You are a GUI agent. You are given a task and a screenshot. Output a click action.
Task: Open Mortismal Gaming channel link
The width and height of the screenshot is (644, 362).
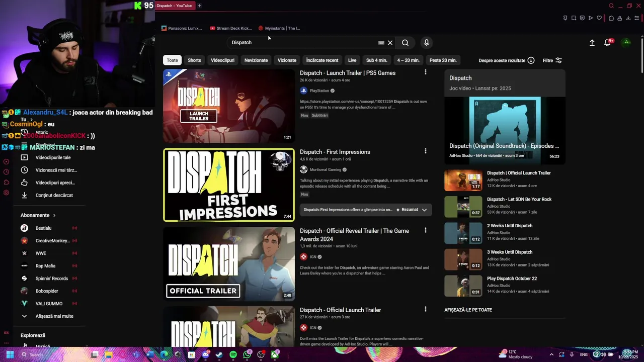[326, 170]
